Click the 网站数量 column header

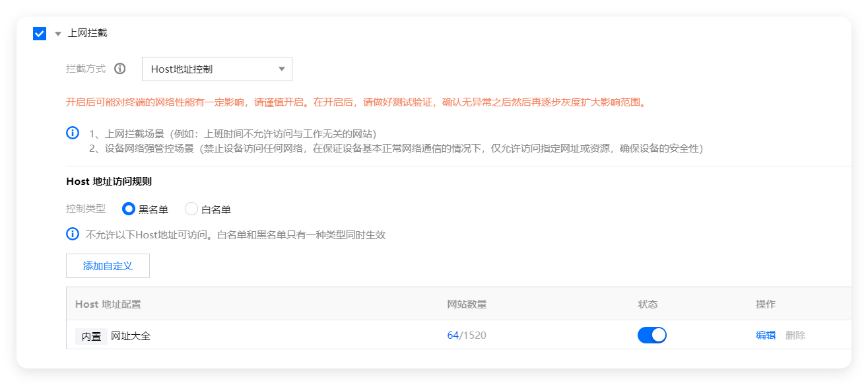tap(467, 304)
